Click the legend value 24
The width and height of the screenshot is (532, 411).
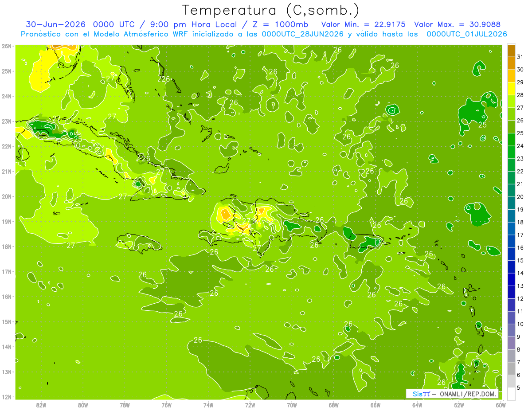point(520,146)
